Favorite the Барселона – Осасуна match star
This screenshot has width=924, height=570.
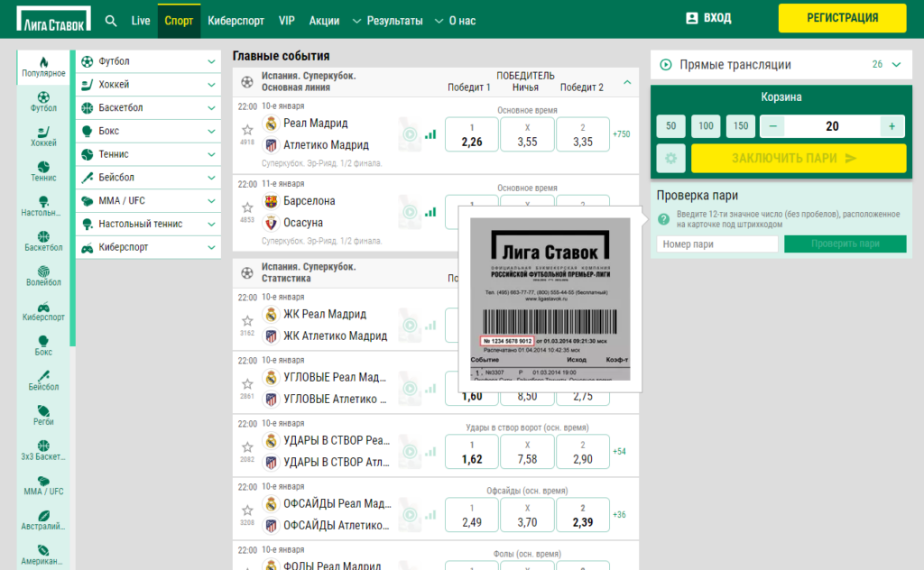point(247,207)
